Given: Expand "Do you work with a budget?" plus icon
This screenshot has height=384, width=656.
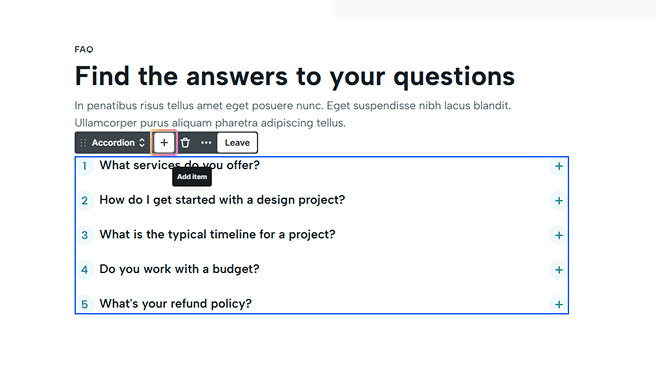Looking at the screenshot, I should (x=559, y=270).
